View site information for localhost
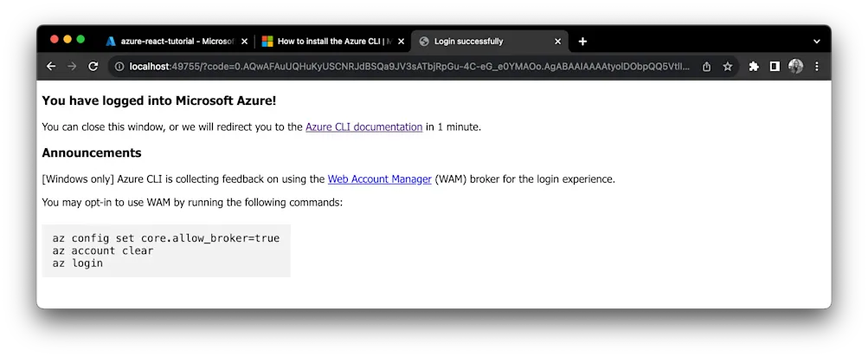Image resolution: width=868 pixels, height=357 pixels. [x=119, y=67]
